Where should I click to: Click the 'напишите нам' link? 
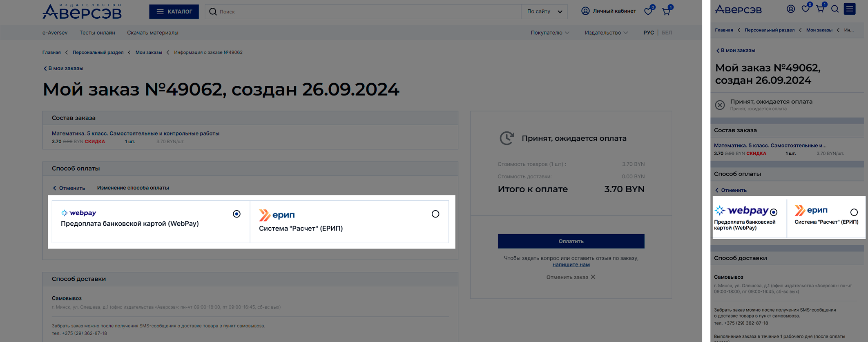571,264
